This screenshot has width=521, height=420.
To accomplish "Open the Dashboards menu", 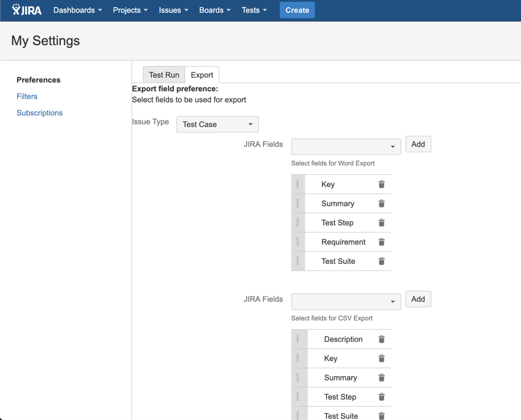I will 77,10.
